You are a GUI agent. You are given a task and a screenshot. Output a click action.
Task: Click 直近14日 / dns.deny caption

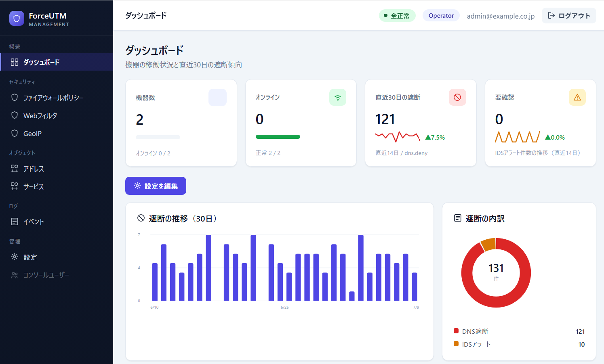pyautogui.click(x=402, y=153)
